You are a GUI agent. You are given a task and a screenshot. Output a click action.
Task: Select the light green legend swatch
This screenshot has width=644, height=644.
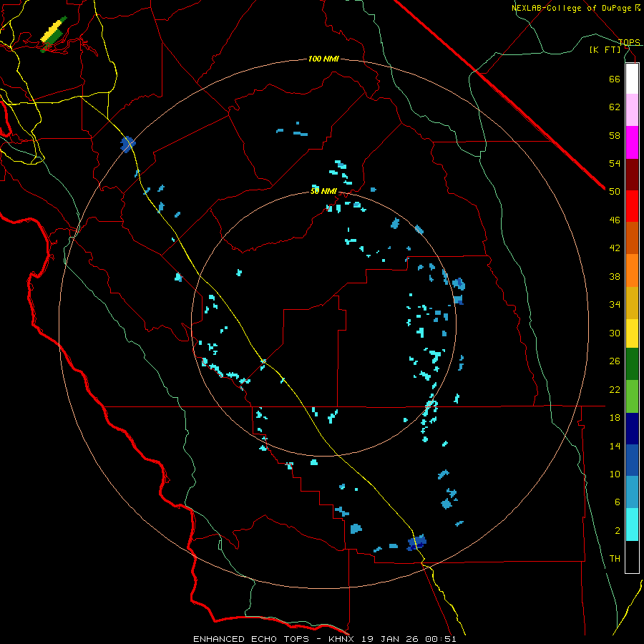click(632, 396)
